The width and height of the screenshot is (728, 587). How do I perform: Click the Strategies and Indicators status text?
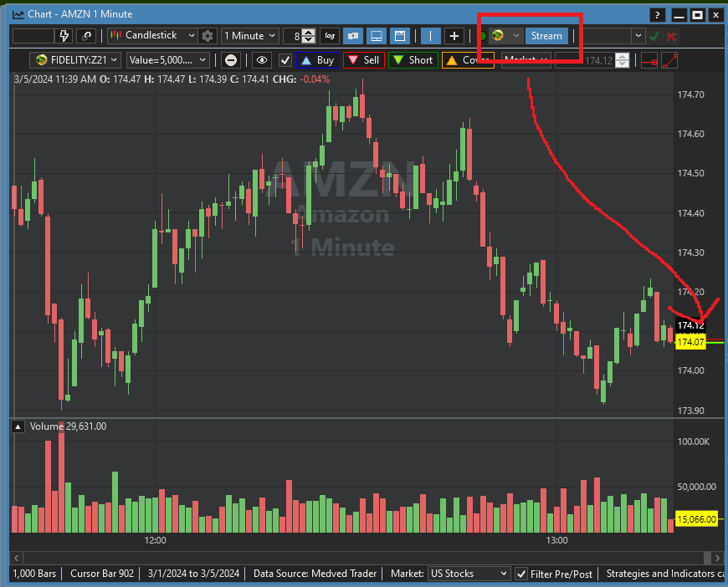[665, 574]
